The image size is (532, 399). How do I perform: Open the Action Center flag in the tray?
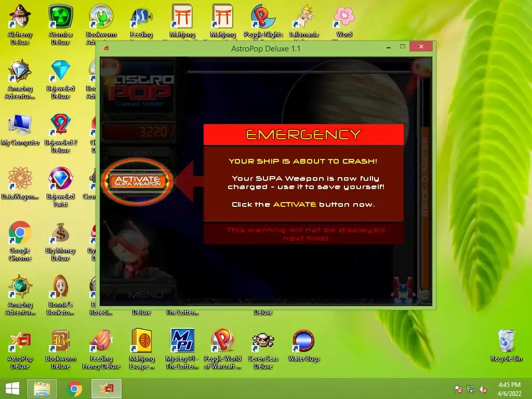(458, 389)
